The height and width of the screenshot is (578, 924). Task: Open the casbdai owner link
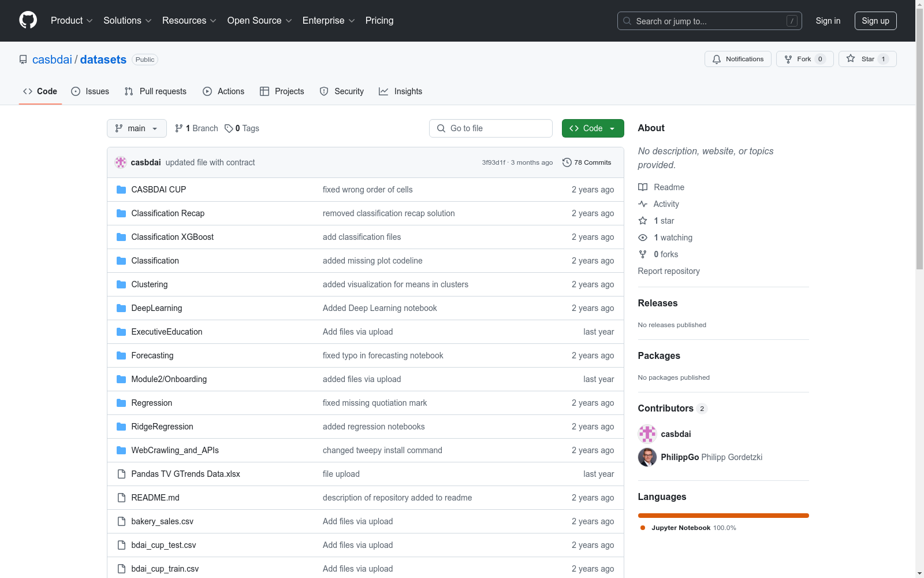(52, 60)
